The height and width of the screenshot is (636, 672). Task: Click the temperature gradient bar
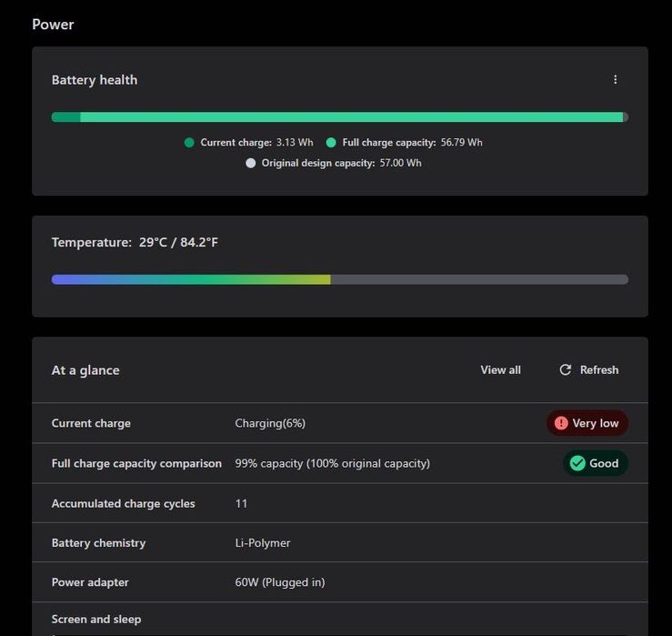pyautogui.click(x=339, y=279)
